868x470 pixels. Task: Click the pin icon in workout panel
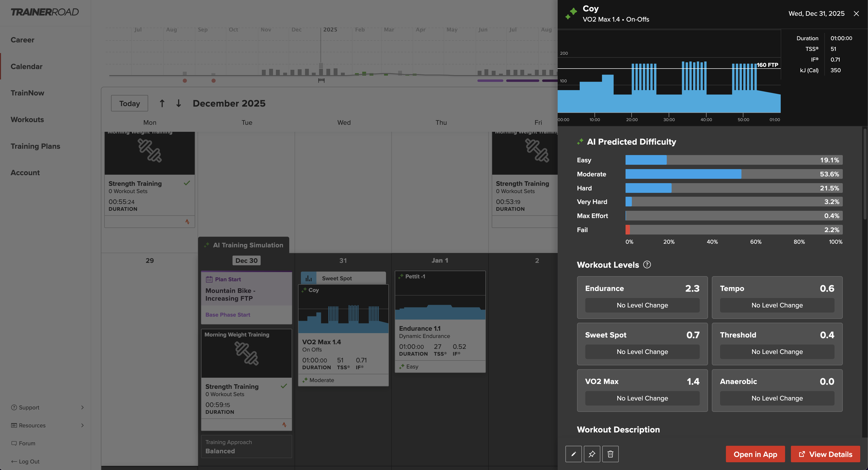[592, 454]
